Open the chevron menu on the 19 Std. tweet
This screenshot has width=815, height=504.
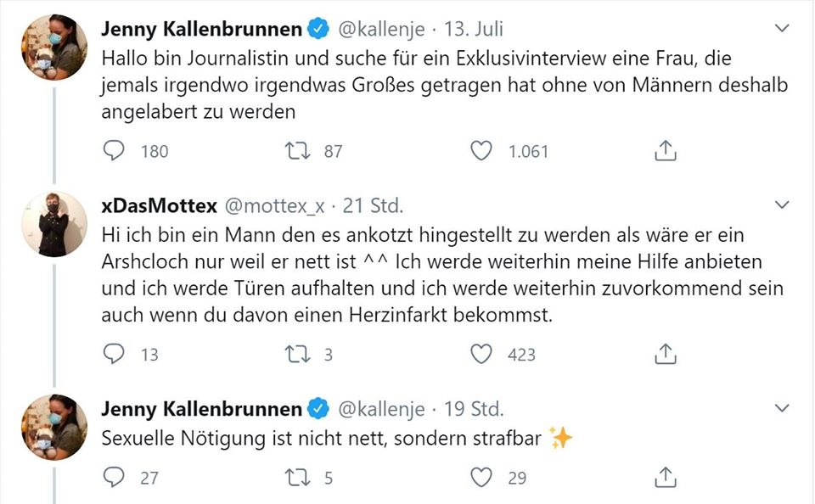coord(783,408)
